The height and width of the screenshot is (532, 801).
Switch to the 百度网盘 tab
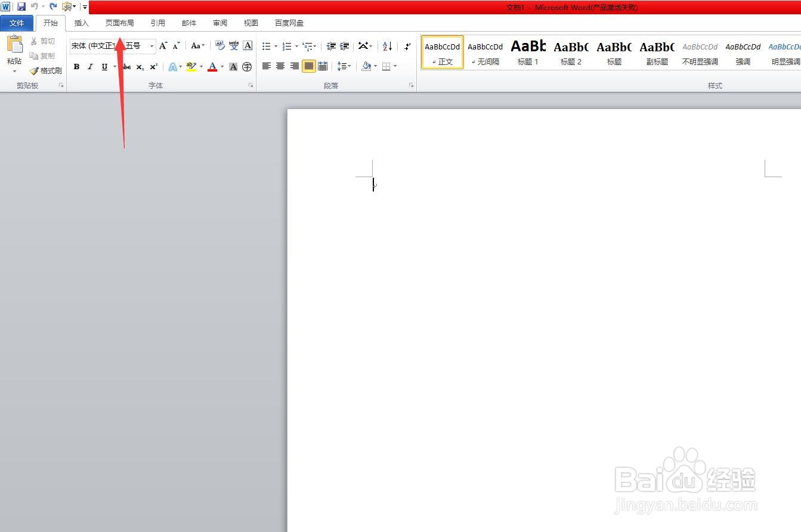(289, 23)
